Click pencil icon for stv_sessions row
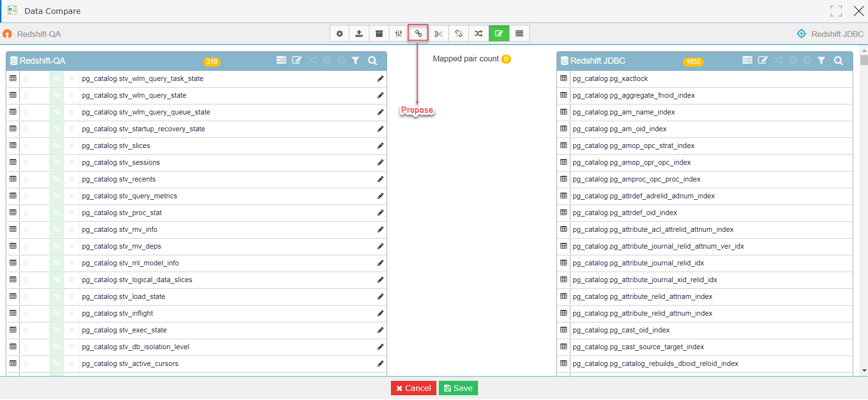This screenshot has width=868, height=400. tap(380, 162)
